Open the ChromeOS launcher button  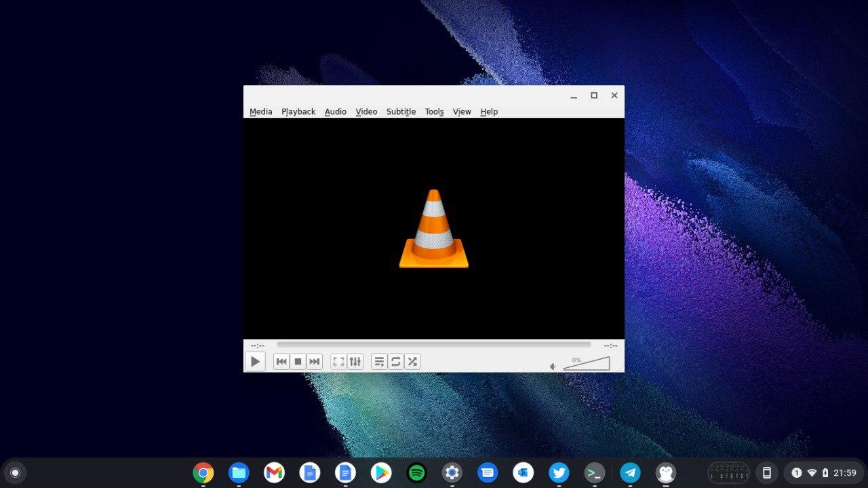point(15,472)
